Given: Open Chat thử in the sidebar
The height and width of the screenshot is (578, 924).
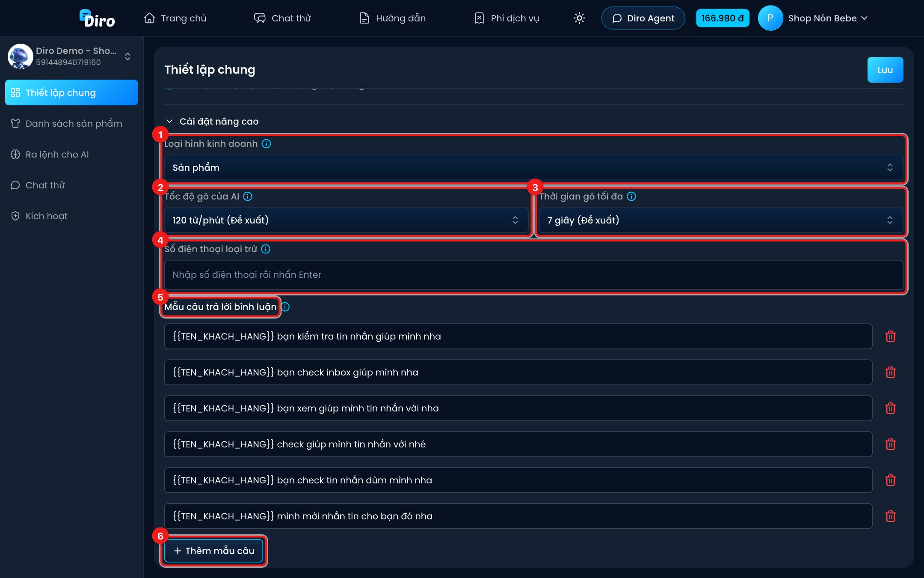Looking at the screenshot, I should [71, 185].
